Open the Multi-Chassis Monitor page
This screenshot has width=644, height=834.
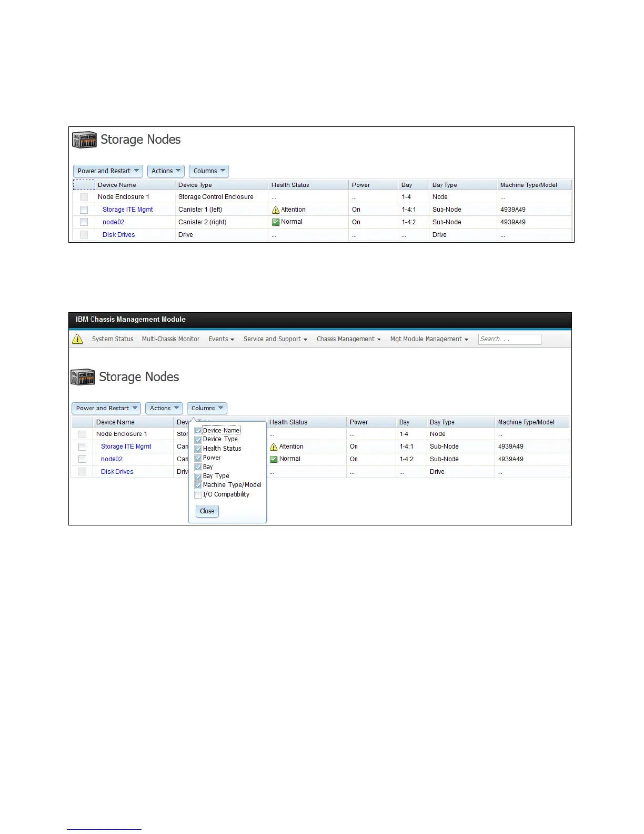[170, 339]
